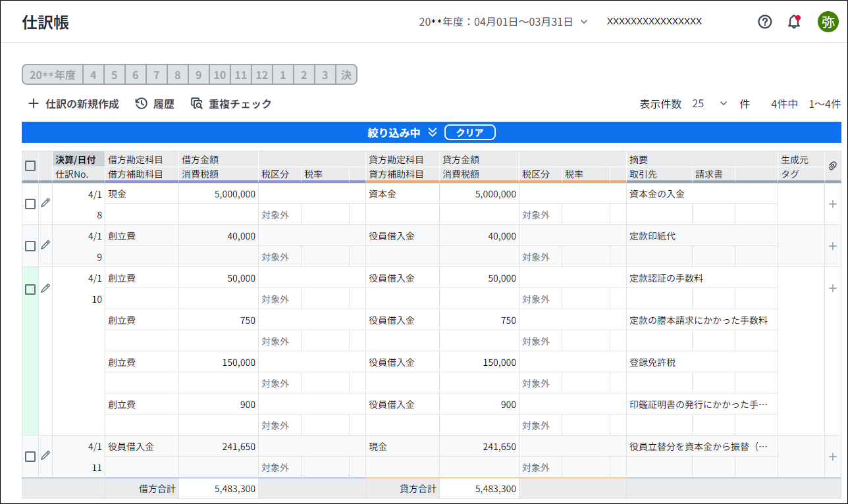The width and height of the screenshot is (848, 504).
Task: Click the 現金 debit account cell
Action: [142, 194]
